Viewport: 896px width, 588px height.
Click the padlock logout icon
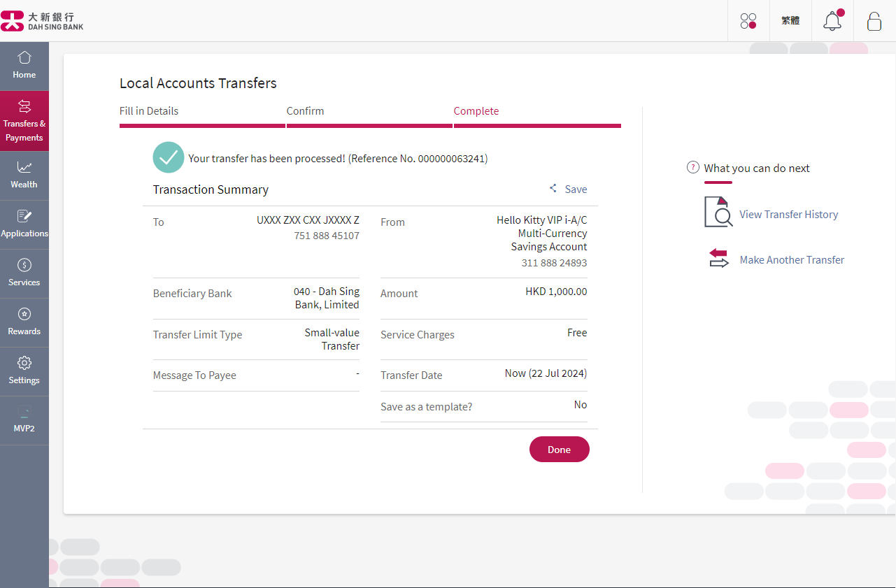click(x=874, y=21)
